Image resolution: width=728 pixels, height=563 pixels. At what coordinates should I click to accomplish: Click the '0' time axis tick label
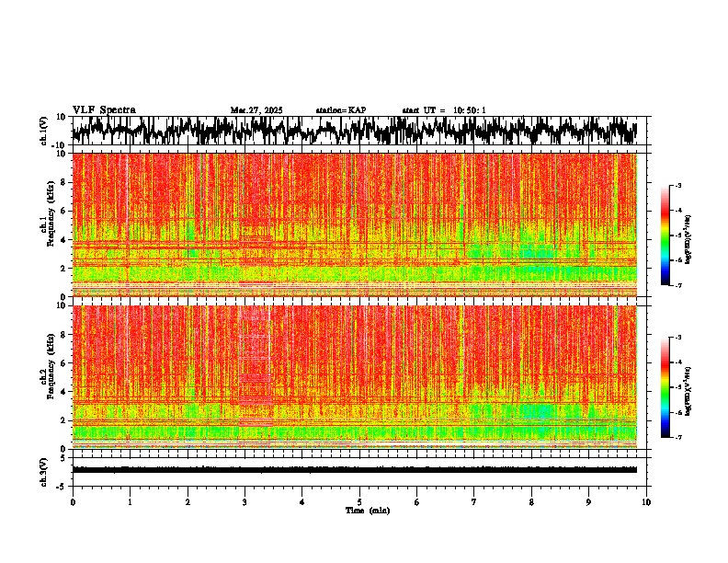pyautogui.click(x=73, y=502)
